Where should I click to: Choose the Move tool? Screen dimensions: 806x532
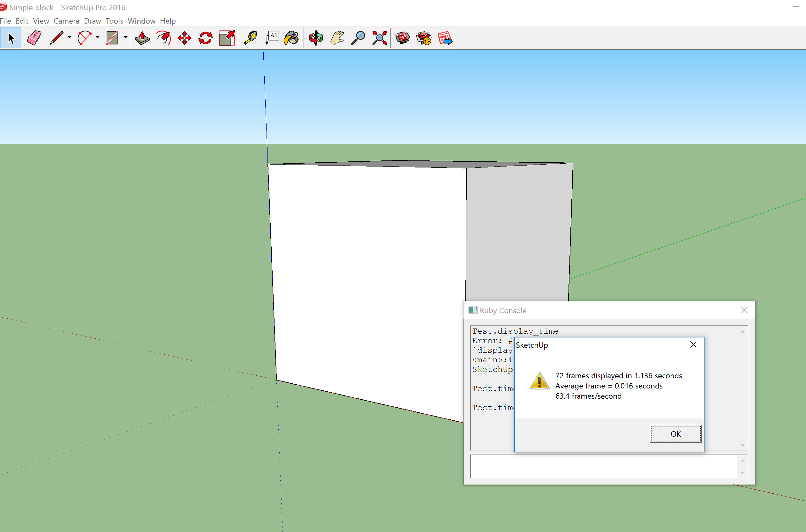(185, 38)
